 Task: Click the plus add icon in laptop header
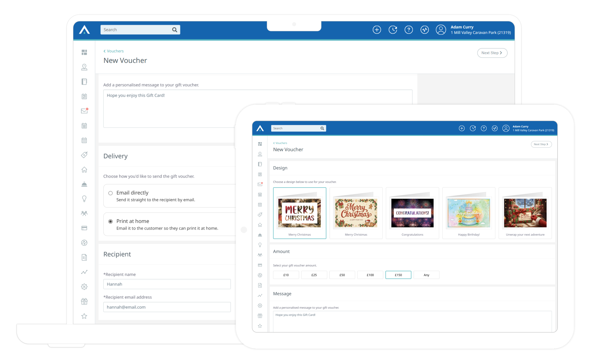tap(377, 30)
